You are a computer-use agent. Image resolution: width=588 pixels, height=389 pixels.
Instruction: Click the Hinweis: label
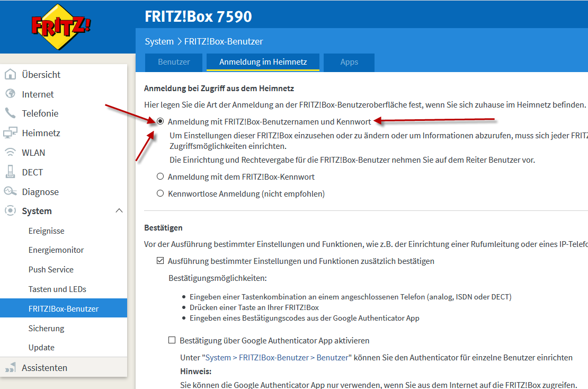pos(196,372)
